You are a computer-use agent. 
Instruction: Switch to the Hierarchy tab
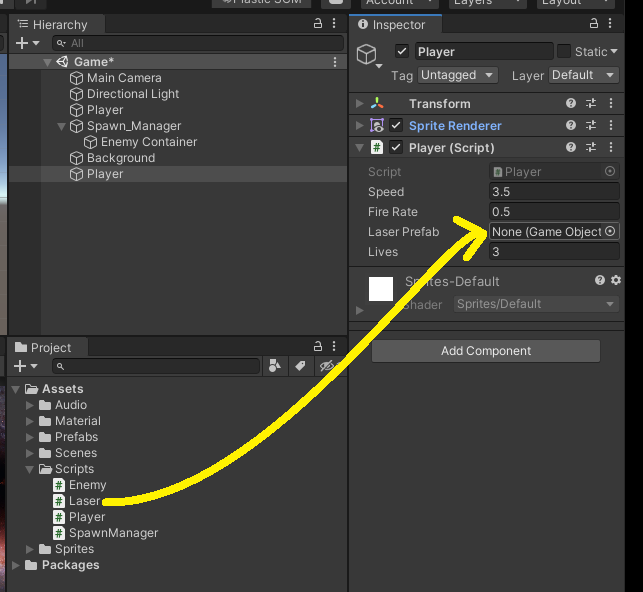(56, 25)
